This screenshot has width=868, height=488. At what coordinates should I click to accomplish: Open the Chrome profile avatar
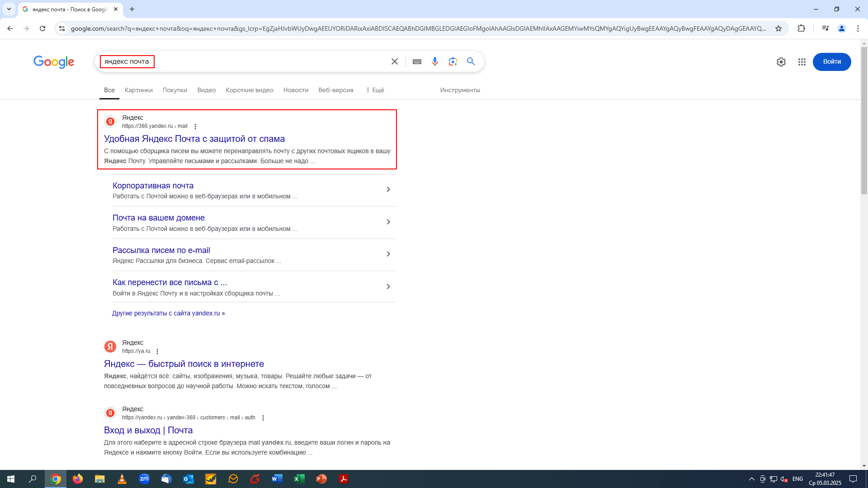coord(842,28)
